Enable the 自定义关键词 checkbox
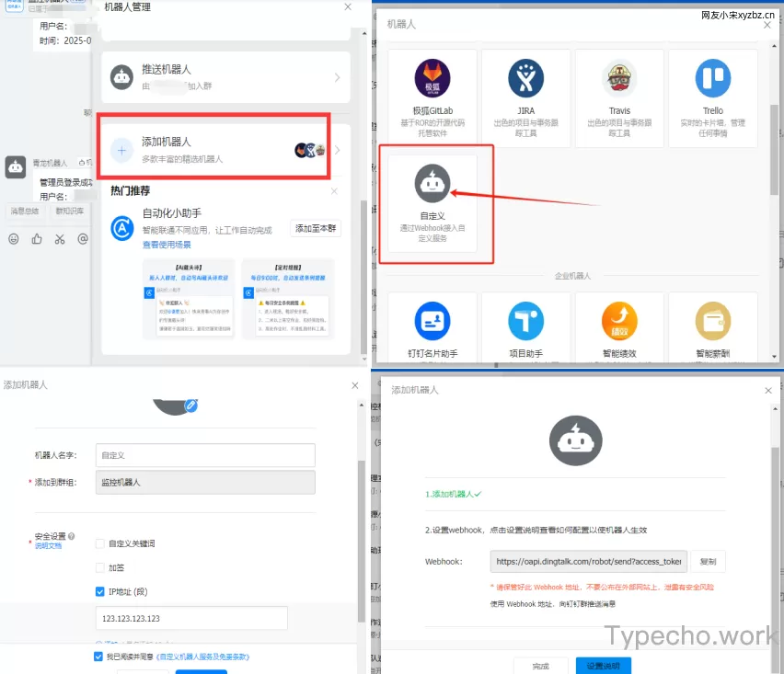Viewport: 784px width, 674px height. point(100,543)
